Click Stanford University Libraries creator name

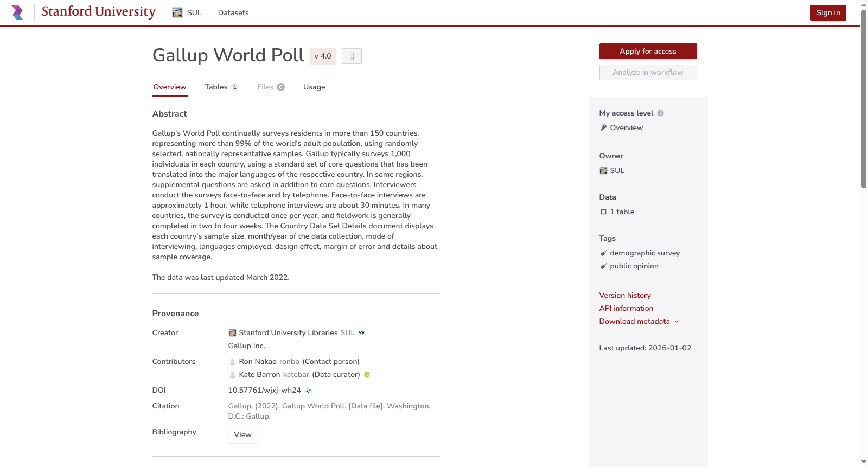[288, 333]
